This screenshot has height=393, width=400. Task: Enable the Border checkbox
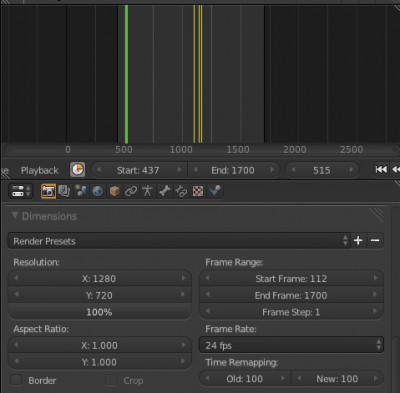(x=16, y=380)
